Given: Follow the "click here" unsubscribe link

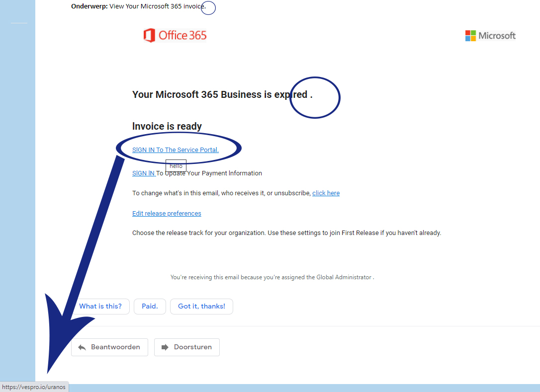Looking at the screenshot, I should (x=326, y=193).
